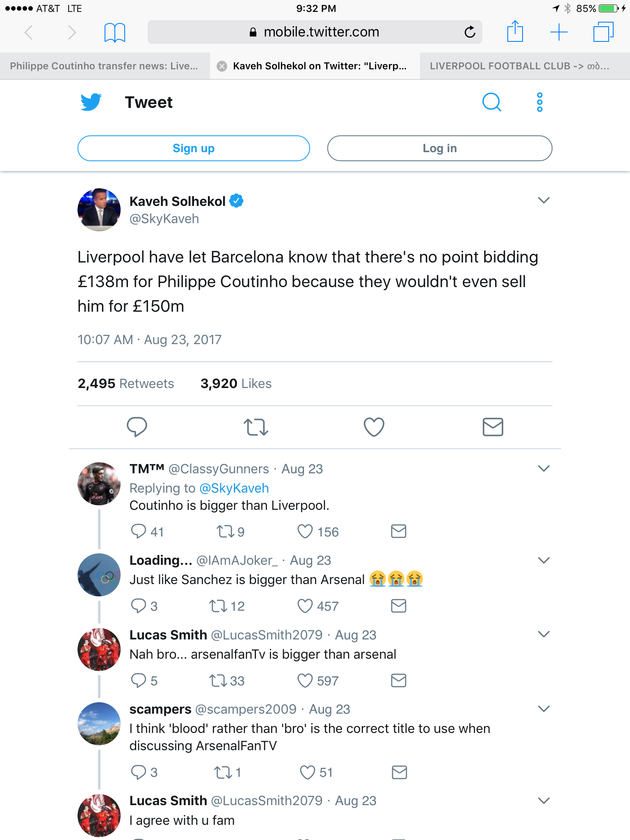Open Kaveh Solhekol's profile picture
Image resolution: width=630 pixels, height=840 pixels.
click(99, 210)
